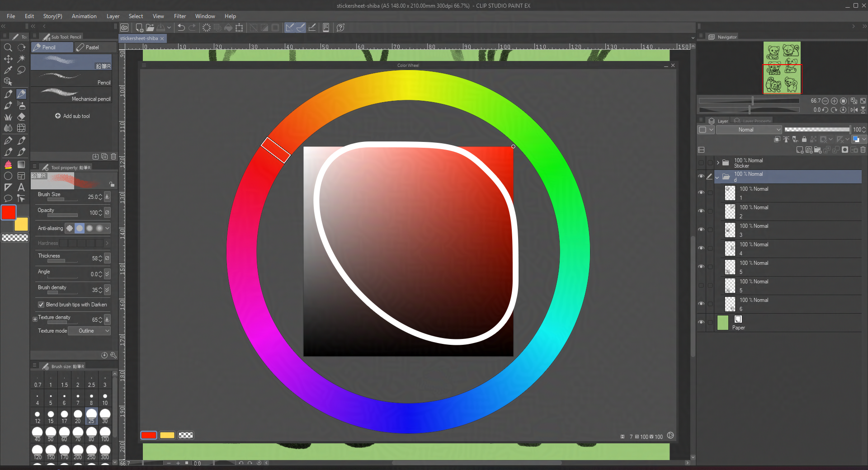Flip the canvas horizontally in Navigator
The image size is (868, 470).
[854, 110]
